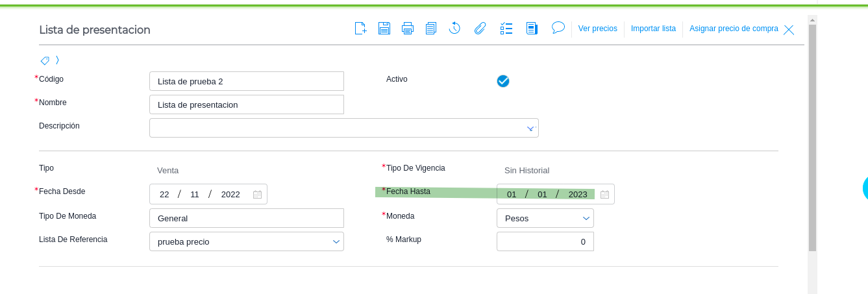This screenshot has width=868, height=294.
Task: Close the Lista de presentacion form
Action: 789,30
